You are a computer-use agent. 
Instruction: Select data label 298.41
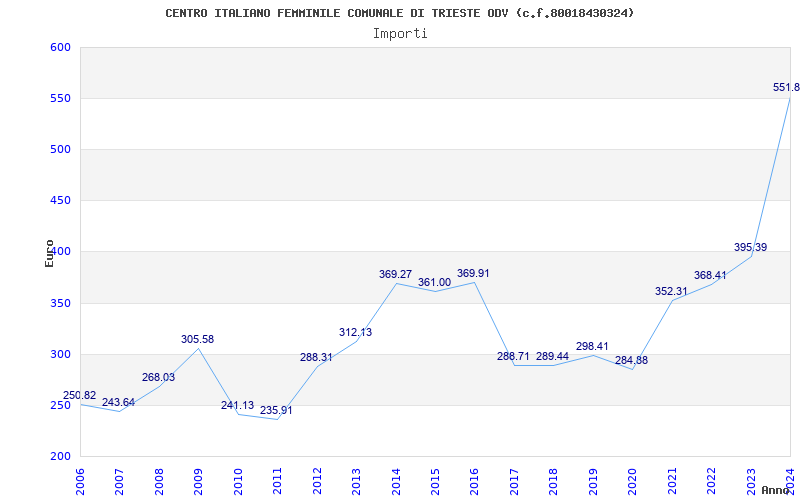(592, 346)
